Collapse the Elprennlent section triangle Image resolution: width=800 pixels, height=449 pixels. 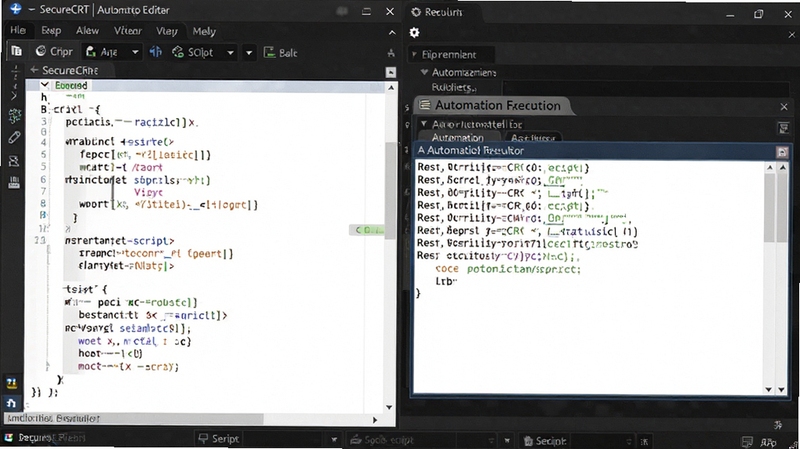coord(414,54)
